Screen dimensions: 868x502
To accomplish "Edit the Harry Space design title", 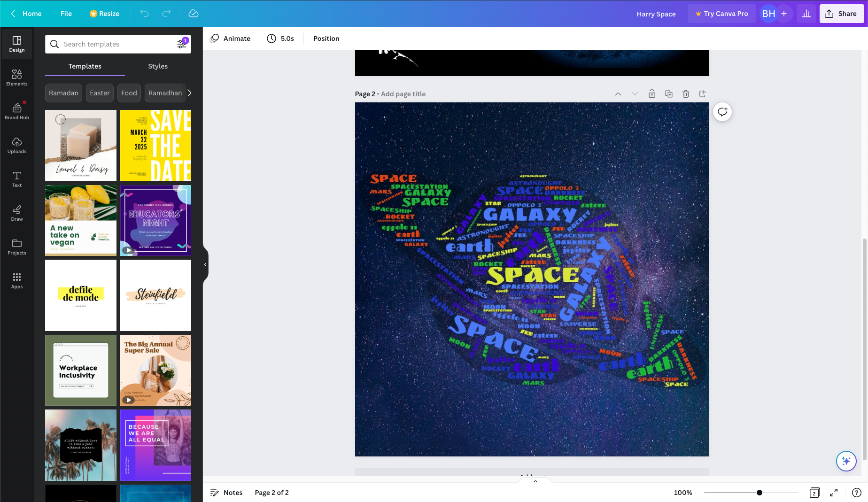I will pyautogui.click(x=656, y=14).
